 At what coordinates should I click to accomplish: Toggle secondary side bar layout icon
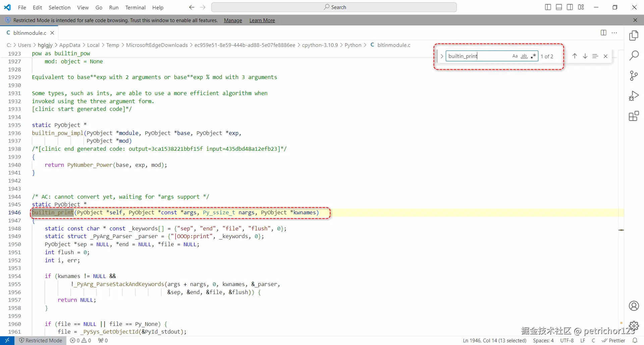tap(570, 7)
